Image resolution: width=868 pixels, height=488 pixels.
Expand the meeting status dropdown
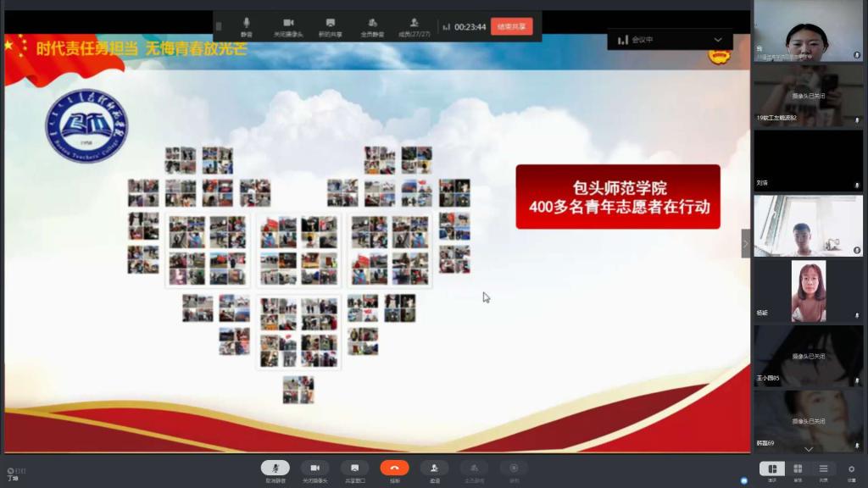click(x=718, y=40)
